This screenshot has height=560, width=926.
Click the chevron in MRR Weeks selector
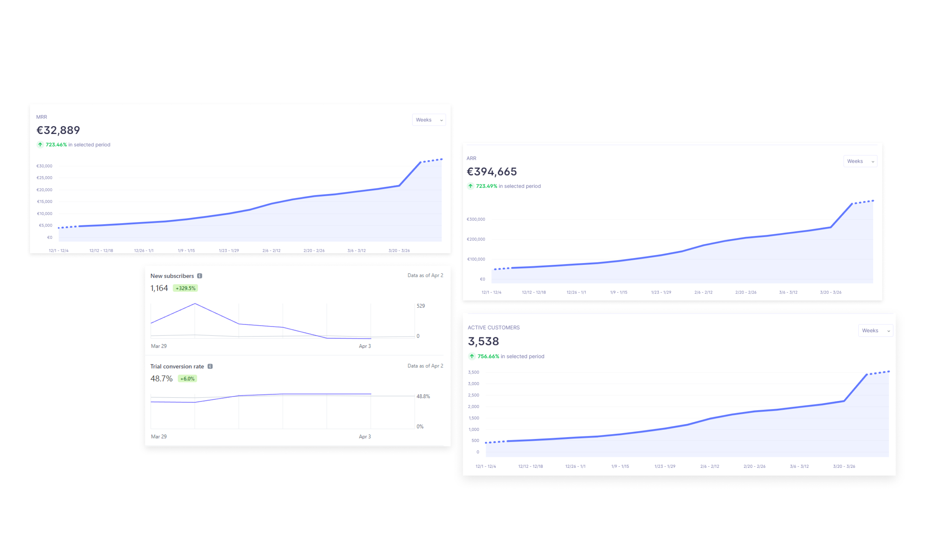(x=441, y=120)
